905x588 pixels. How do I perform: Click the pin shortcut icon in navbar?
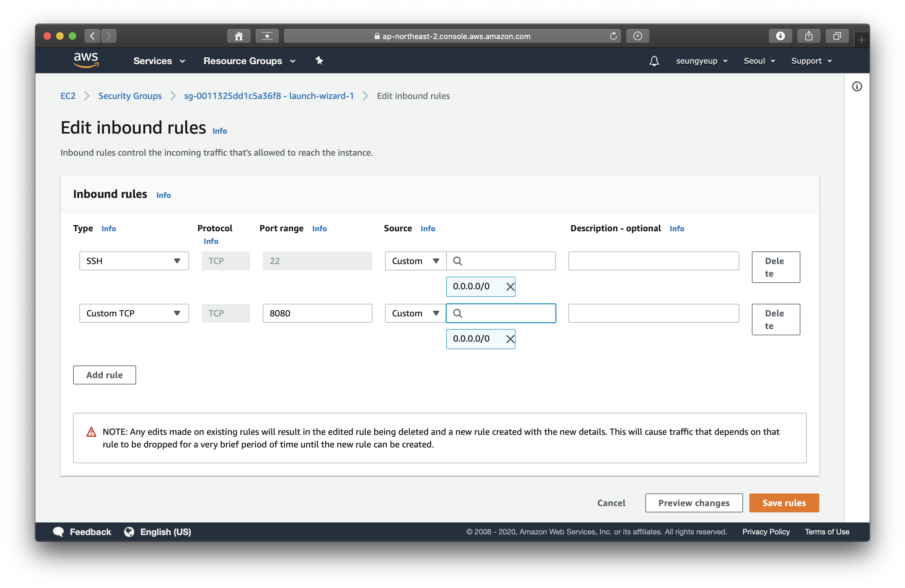[319, 61]
